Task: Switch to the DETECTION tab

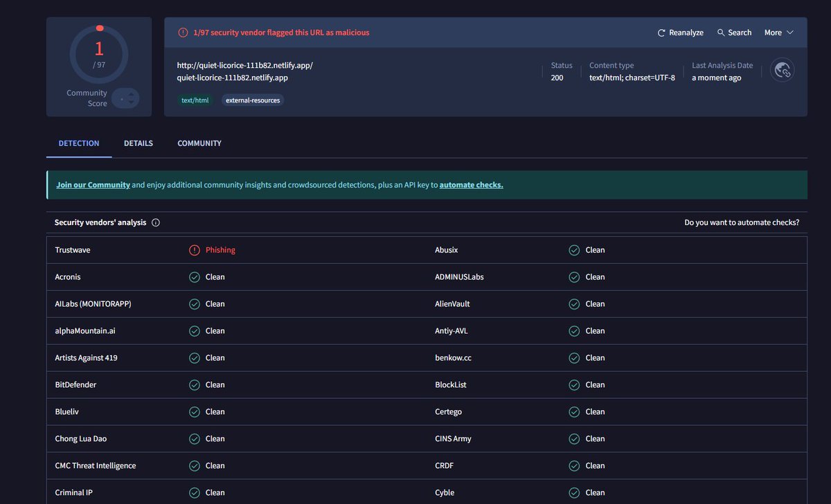Action: click(x=79, y=143)
